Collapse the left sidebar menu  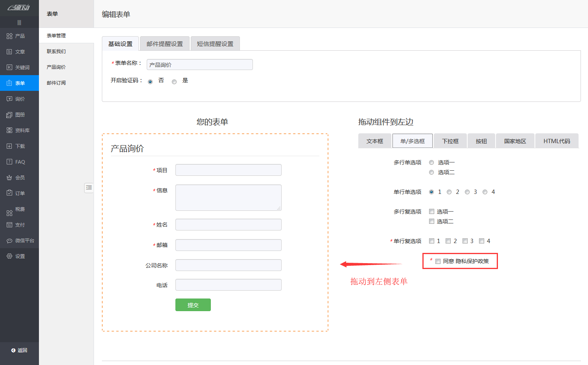coord(19,22)
